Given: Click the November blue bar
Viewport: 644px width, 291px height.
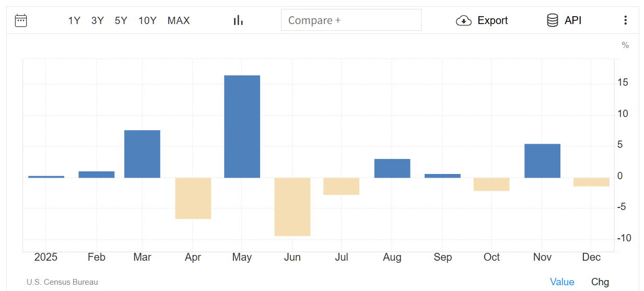Looking at the screenshot, I should [x=542, y=160].
